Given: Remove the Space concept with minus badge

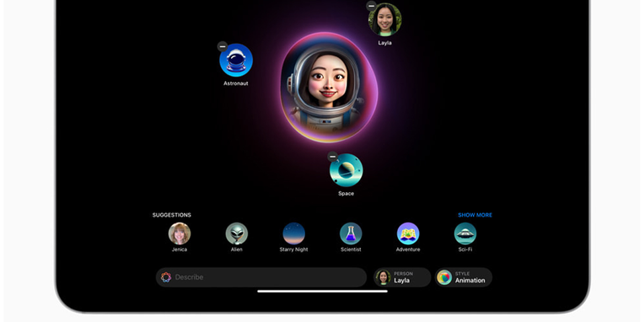Looking at the screenshot, I should pyautogui.click(x=333, y=157).
